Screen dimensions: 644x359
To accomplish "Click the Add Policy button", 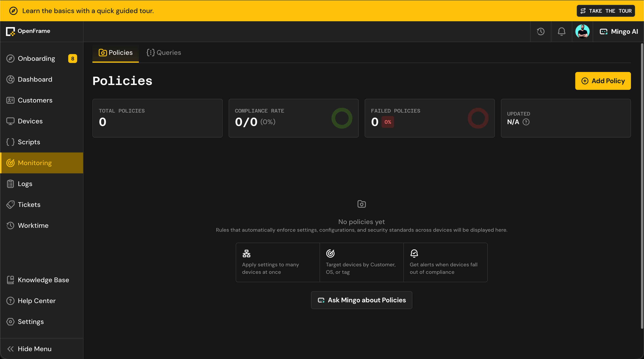I will tap(603, 81).
